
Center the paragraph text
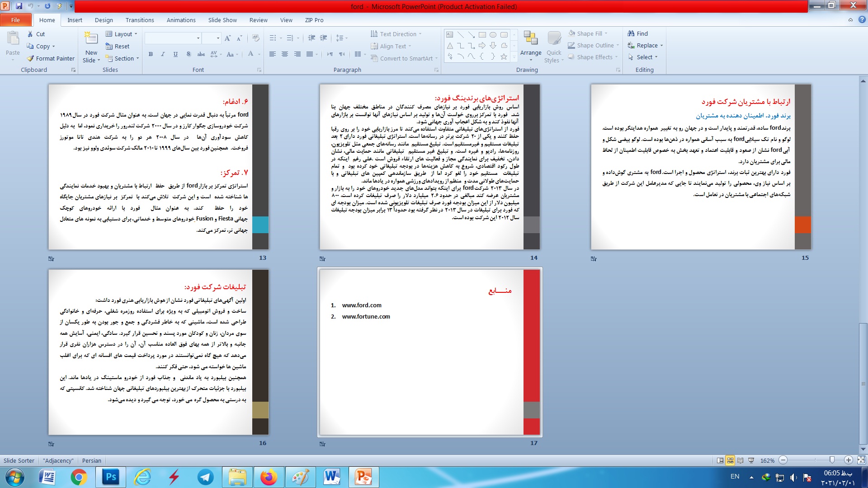(x=284, y=54)
